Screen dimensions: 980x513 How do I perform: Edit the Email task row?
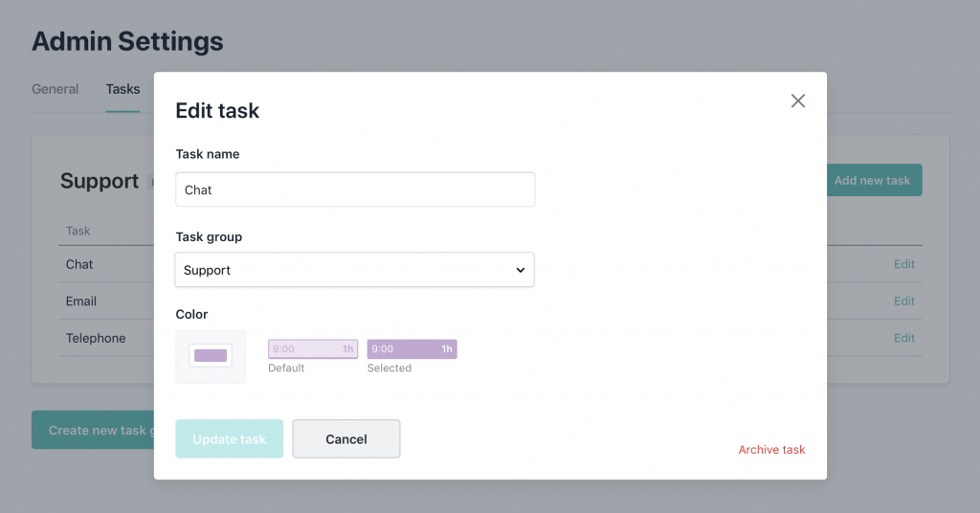click(x=904, y=301)
